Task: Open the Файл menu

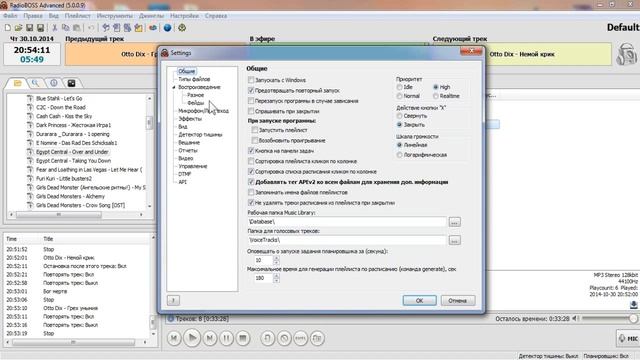Action: point(10,16)
